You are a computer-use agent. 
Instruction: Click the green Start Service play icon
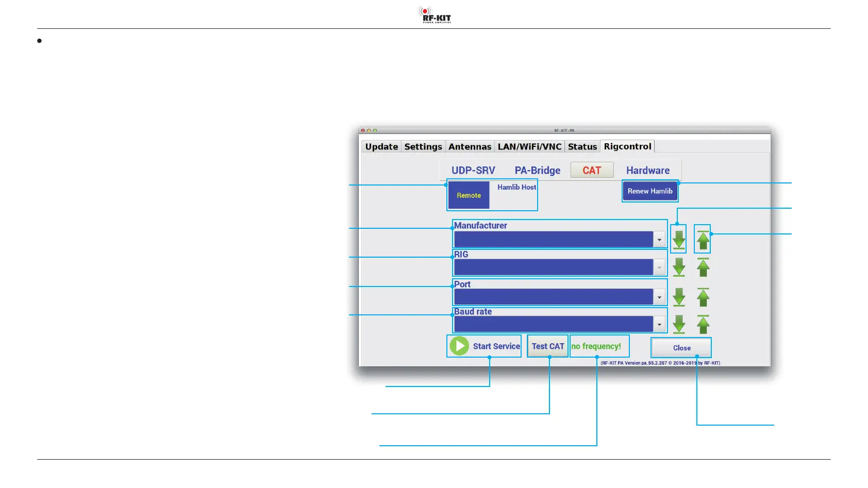459,346
